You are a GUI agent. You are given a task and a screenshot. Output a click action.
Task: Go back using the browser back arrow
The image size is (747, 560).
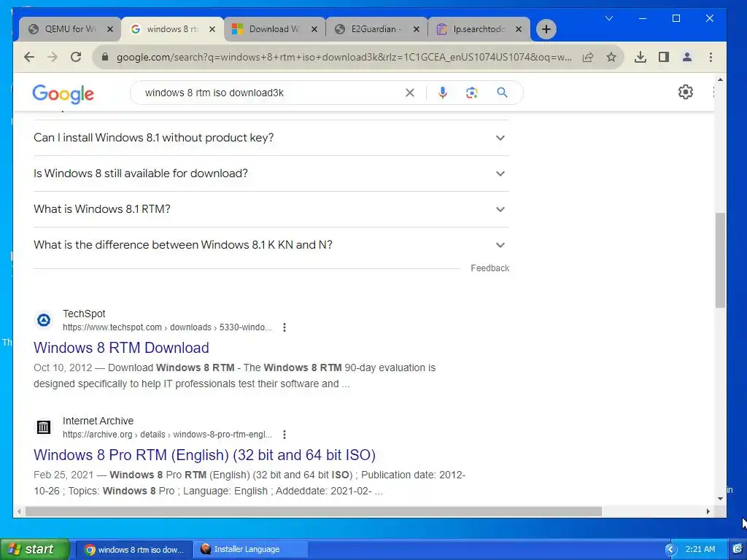pos(29,57)
